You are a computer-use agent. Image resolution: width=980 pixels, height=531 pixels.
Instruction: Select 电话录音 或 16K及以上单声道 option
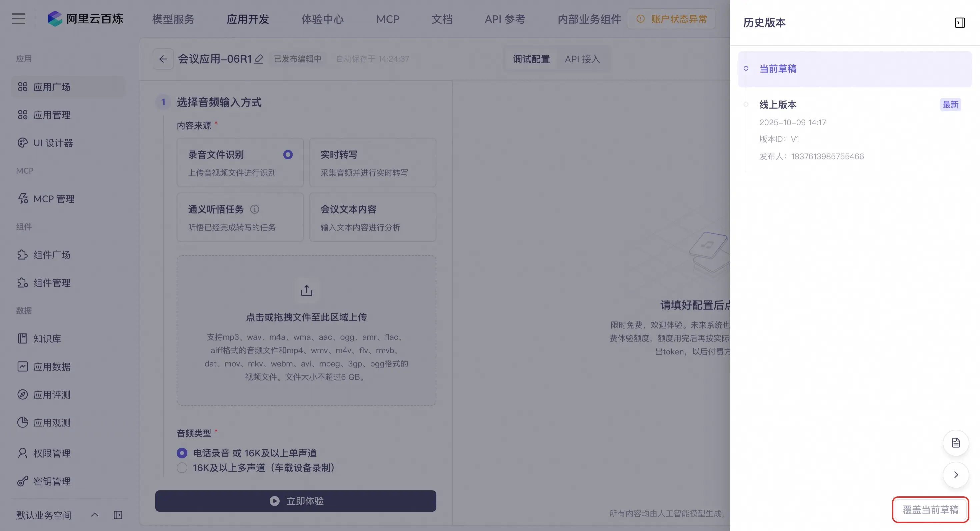pyautogui.click(x=182, y=453)
